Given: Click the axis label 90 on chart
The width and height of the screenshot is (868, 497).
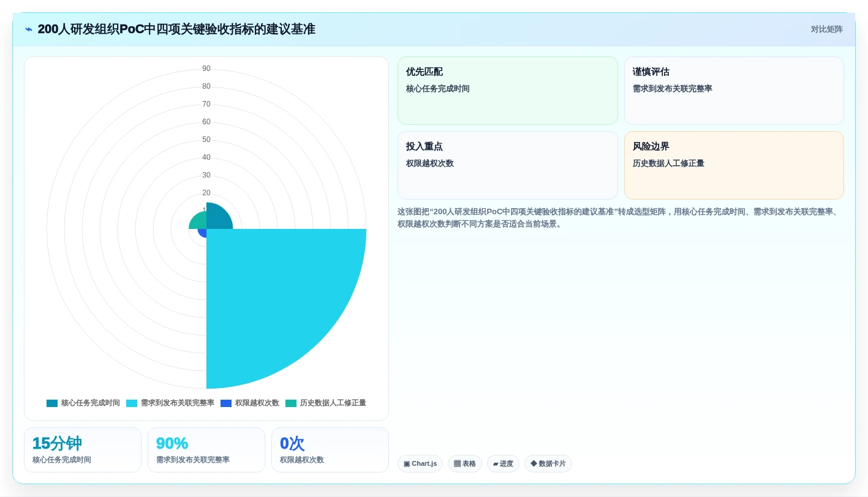Looking at the screenshot, I should (x=206, y=69).
